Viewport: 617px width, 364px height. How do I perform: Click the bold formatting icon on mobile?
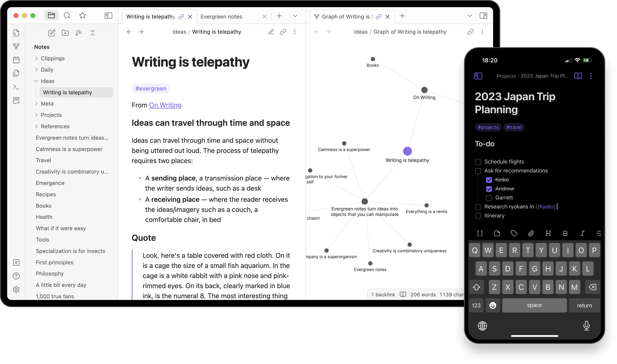point(565,234)
